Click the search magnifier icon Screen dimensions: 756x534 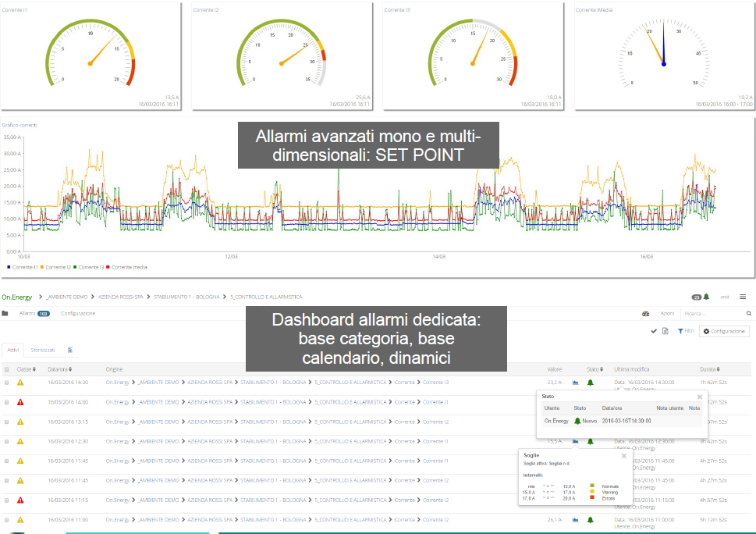[749, 314]
